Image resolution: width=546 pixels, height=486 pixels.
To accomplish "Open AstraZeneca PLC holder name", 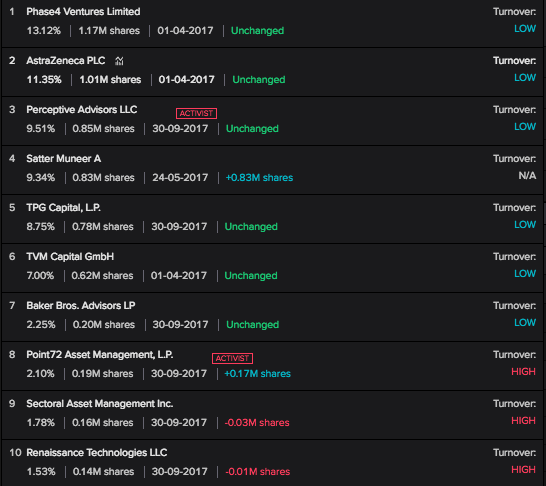I will pos(66,61).
